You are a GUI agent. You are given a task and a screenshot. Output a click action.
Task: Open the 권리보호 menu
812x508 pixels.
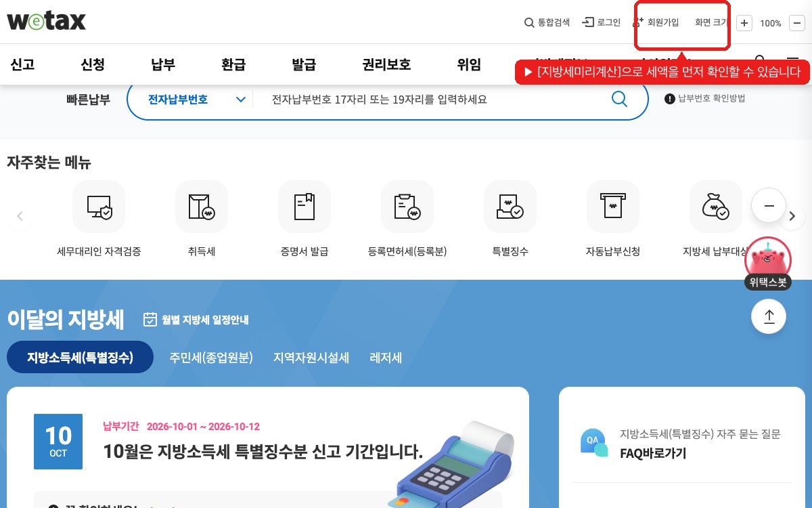tap(386, 65)
